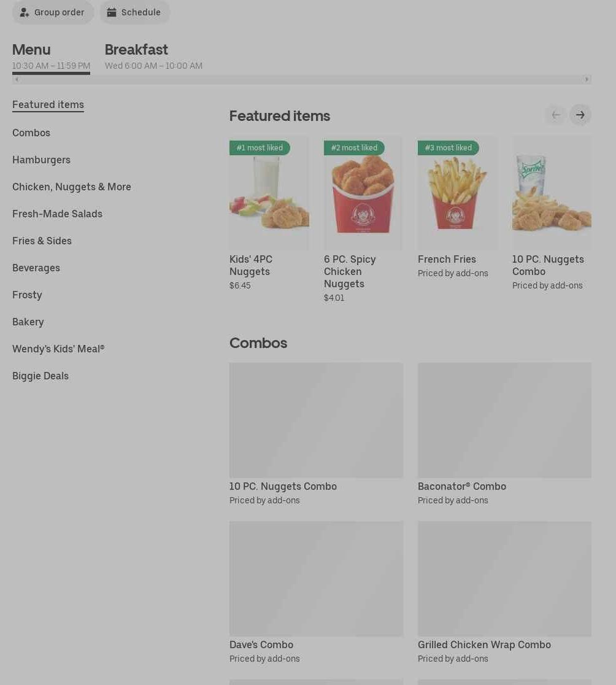Select the Menu tab
Image resolution: width=616 pixels, height=685 pixels.
[51, 57]
